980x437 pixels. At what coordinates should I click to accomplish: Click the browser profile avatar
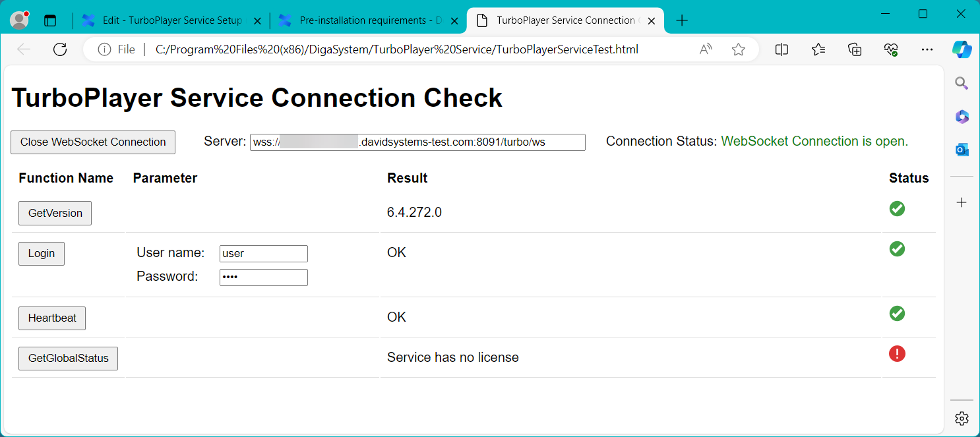pos(20,20)
